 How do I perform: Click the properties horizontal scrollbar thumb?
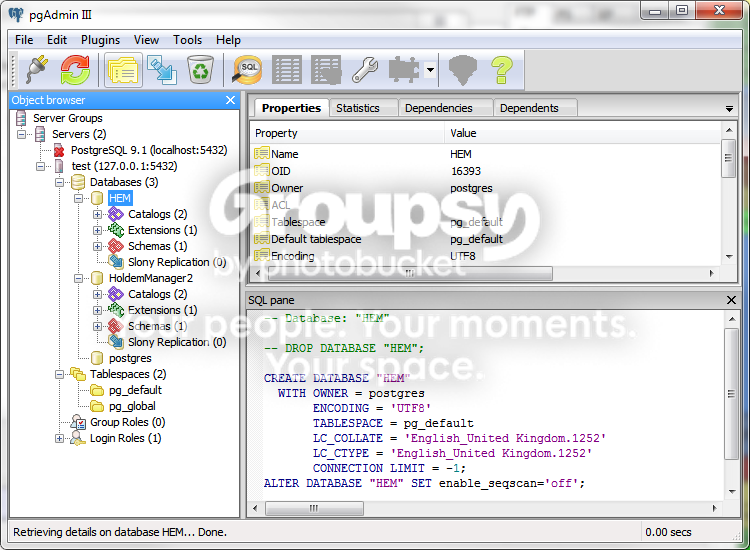point(409,274)
